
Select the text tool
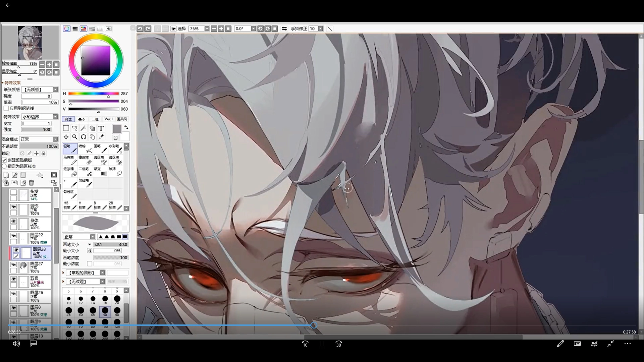point(101,128)
